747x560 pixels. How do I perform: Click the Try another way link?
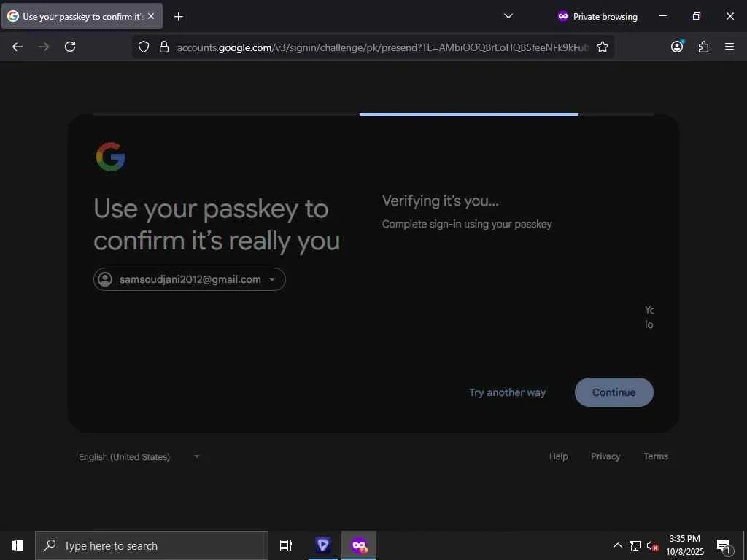pos(508,392)
